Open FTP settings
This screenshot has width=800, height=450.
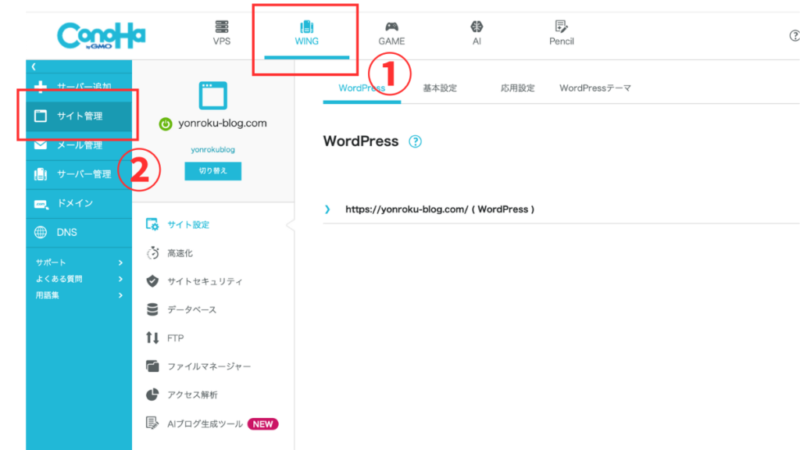(175, 338)
